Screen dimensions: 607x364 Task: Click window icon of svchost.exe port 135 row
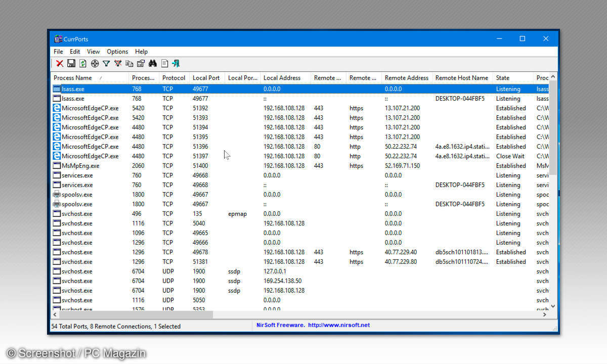pos(57,214)
